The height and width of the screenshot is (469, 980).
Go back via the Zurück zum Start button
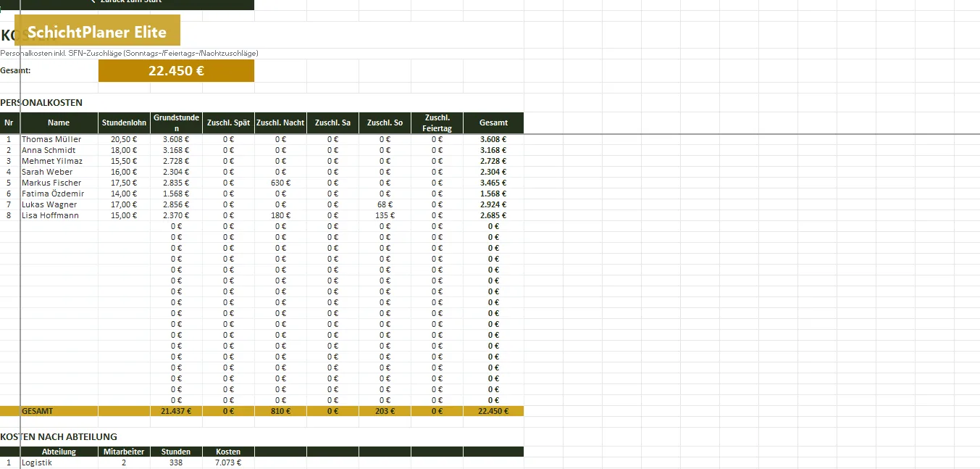click(127, 3)
